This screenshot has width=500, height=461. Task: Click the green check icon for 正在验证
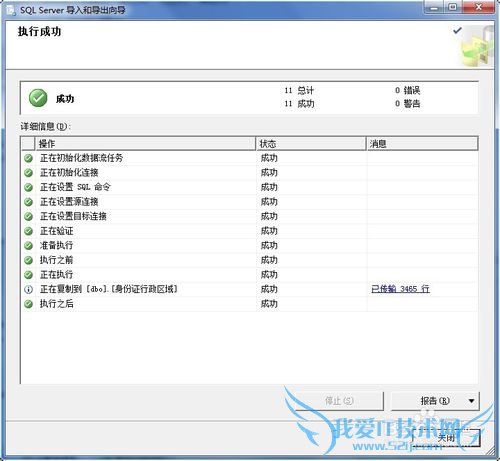click(29, 231)
